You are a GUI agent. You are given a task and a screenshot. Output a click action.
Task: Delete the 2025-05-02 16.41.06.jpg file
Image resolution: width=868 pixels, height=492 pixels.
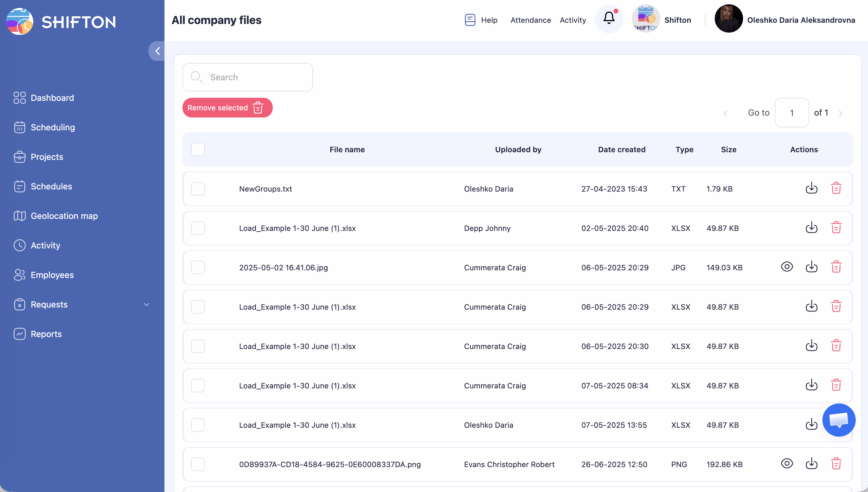[836, 267]
